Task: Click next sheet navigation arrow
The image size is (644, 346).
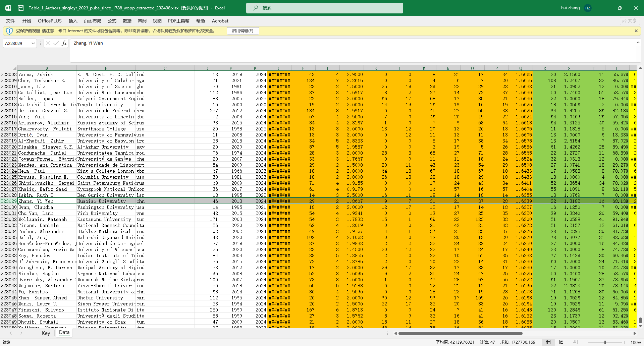Action: [21, 333]
